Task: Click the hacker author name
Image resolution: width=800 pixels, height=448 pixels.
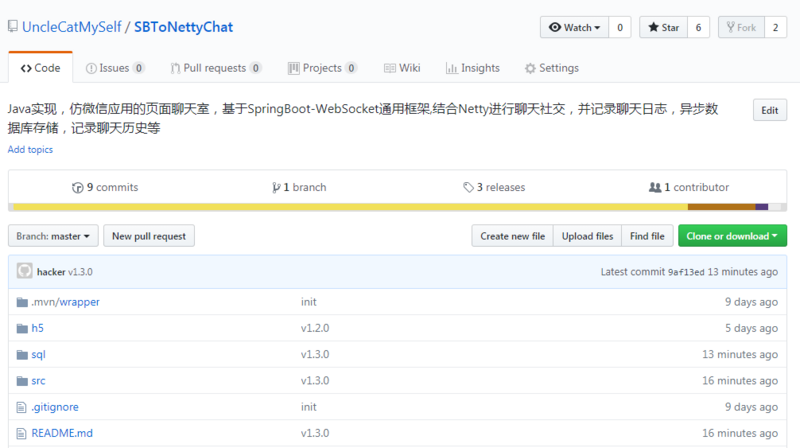Action: (51, 272)
